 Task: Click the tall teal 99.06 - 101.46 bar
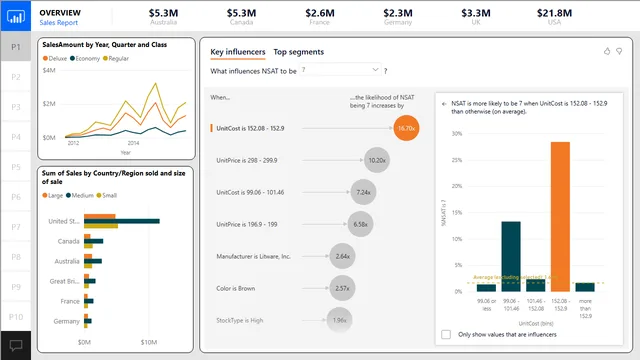(x=511, y=256)
